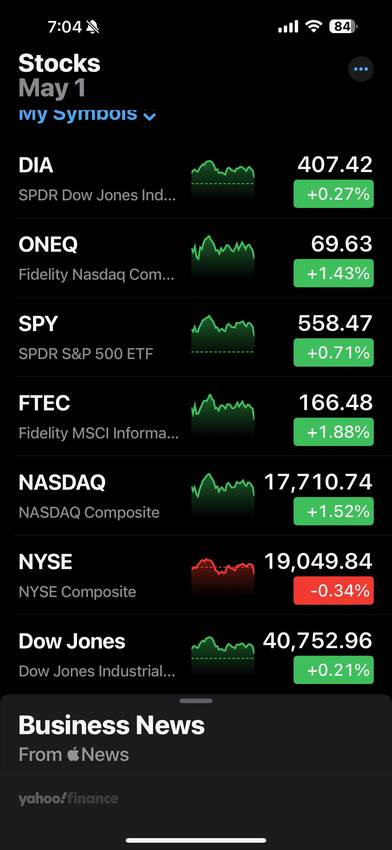Viewport: 392px width, 850px height.
Task: Tap the NASDAQ +1.52% change badge
Action: (333, 511)
